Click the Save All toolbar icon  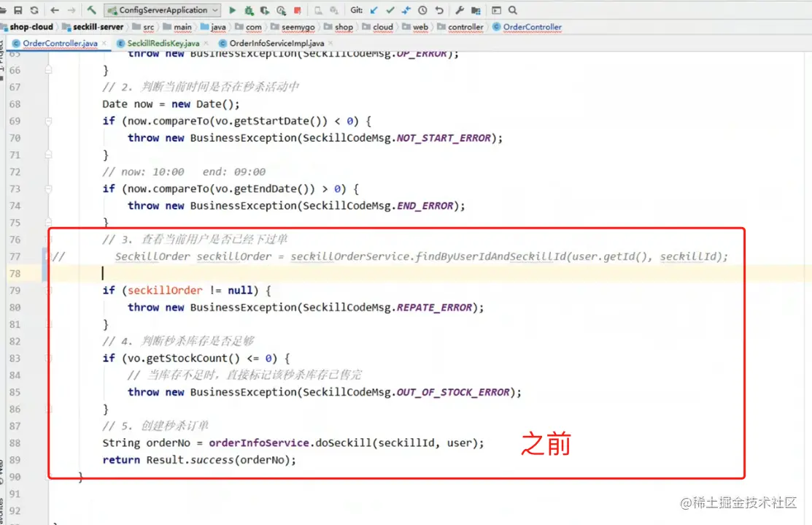pyautogui.click(x=18, y=9)
